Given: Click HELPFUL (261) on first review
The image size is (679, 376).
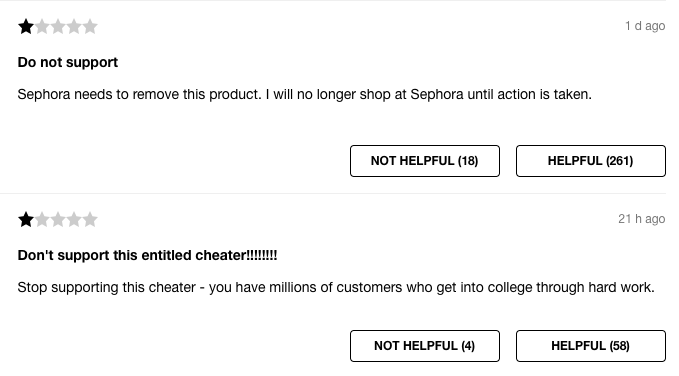Looking at the screenshot, I should coord(591,161).
